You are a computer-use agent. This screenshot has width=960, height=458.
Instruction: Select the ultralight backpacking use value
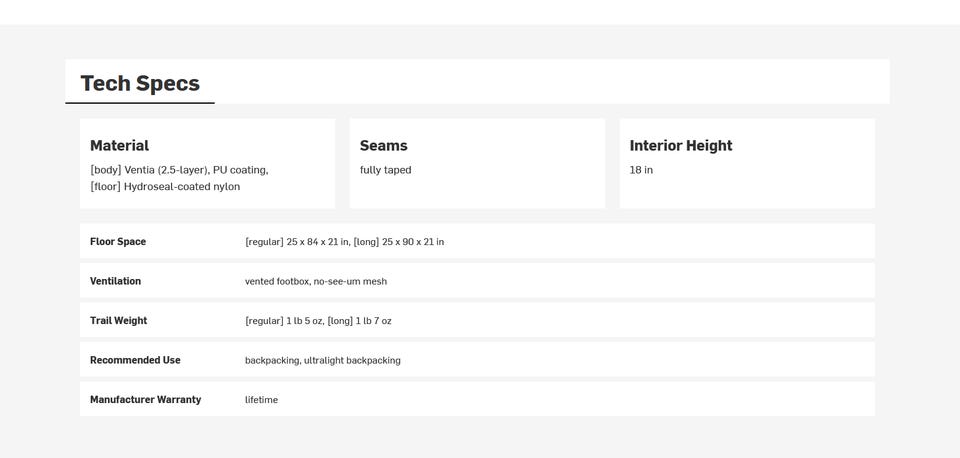tap(352, 361)
